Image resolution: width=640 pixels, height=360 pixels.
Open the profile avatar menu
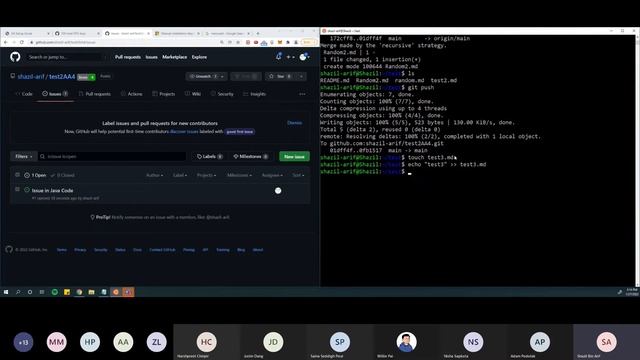(x=304, y=57)
